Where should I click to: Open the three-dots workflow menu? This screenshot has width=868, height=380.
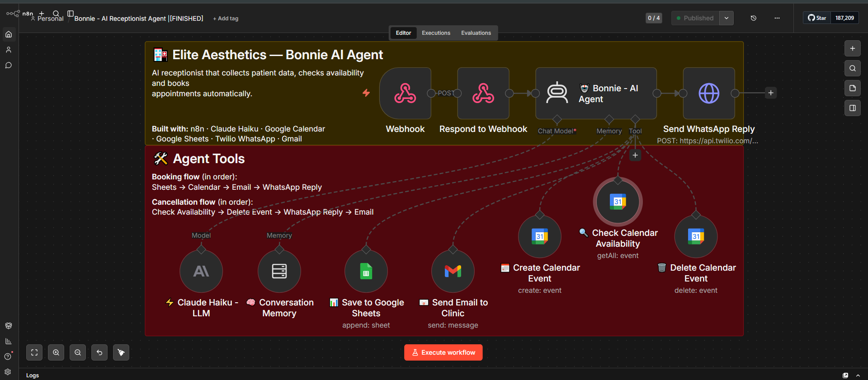[777, 18]
